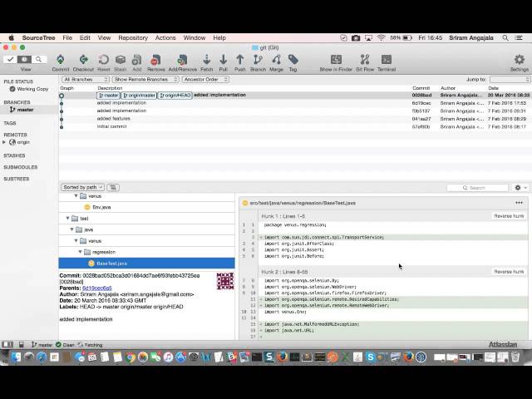Collapse the regression folder
The image size is (532, 399).
point(81,252)
